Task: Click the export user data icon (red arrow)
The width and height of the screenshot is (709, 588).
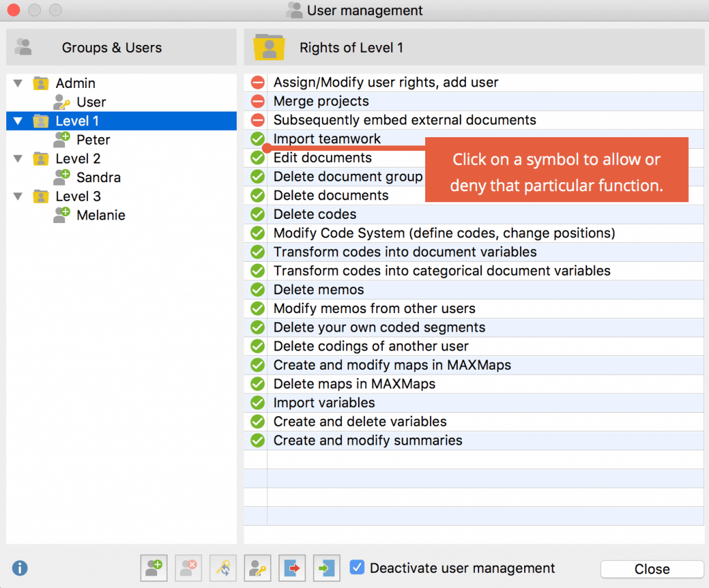Action: (x=291, y=568)
